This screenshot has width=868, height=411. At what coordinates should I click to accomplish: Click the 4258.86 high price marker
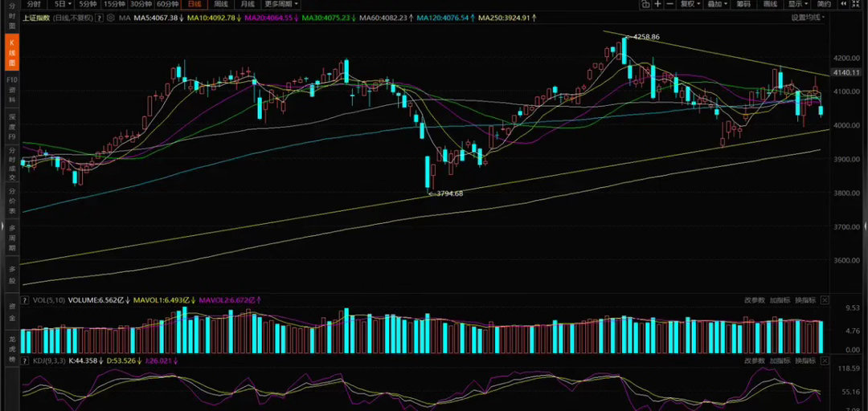[645, 37]
